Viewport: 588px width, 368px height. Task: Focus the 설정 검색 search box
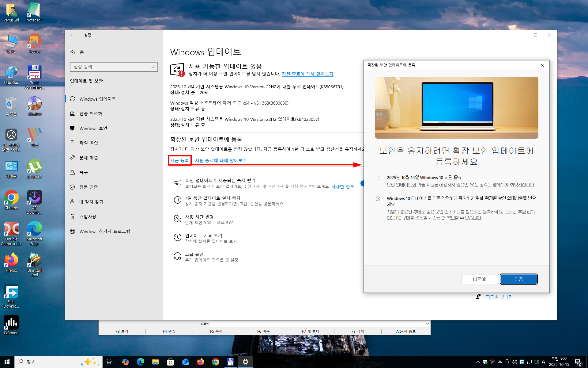[114, 67]
